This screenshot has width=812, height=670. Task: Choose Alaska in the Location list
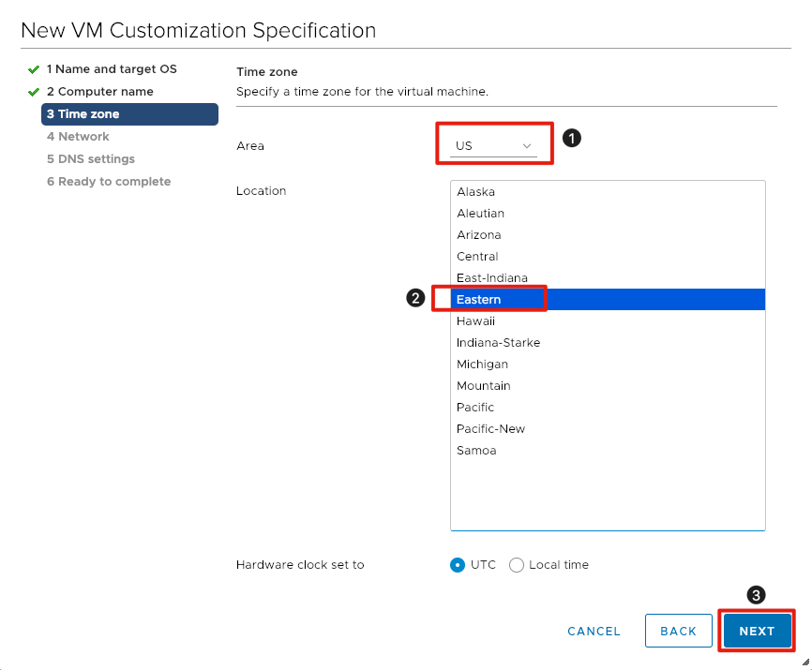coord(476,192)
